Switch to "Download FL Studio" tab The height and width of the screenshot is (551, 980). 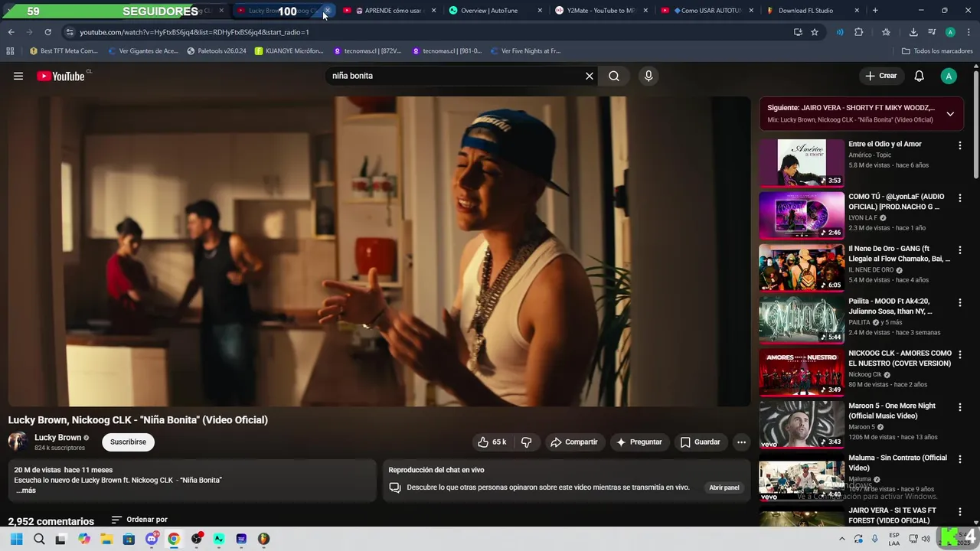click(x=812, y=11)
